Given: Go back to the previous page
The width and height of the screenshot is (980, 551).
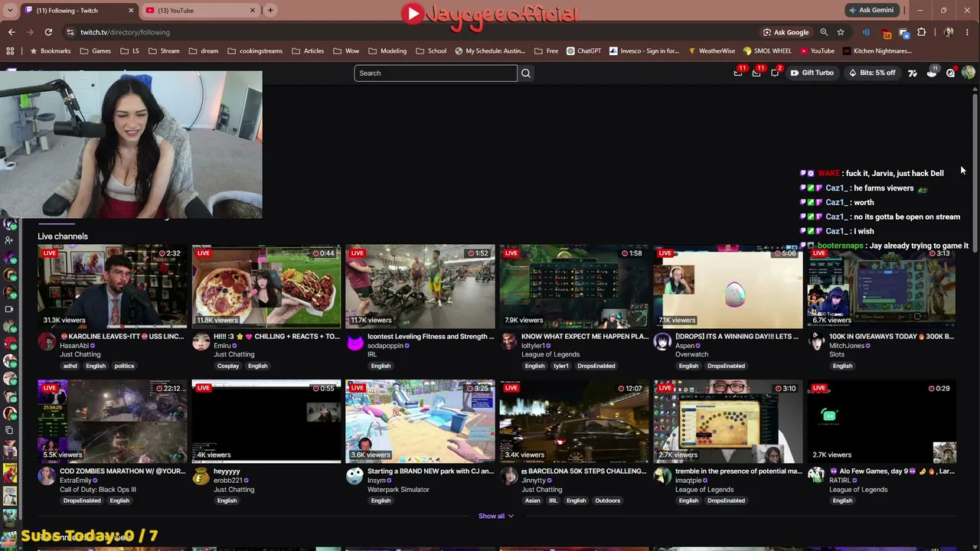Looking at the screenshot, I should 11,32.
